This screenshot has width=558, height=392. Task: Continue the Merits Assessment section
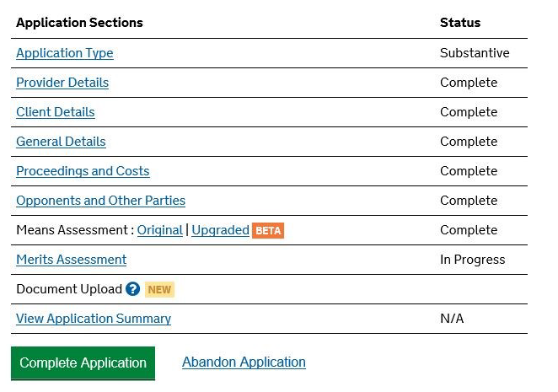click(x=71, y=260)
